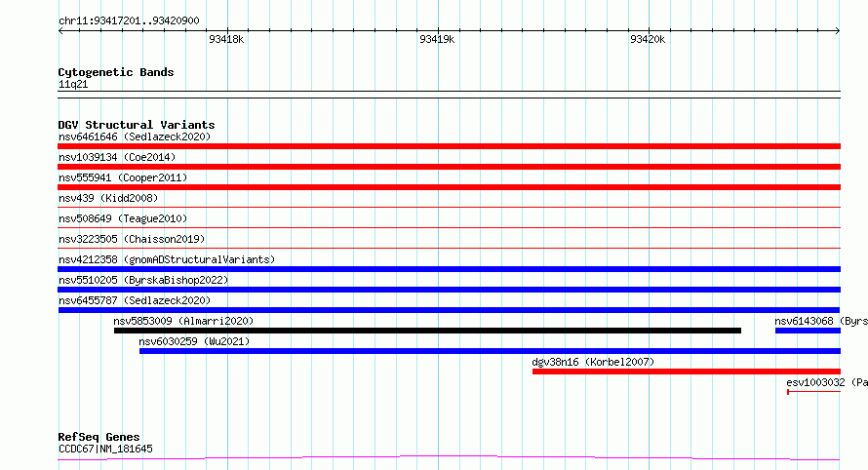868x470 pixels.
Task: Select the nsv508649 (Teague2010) variant label
Action: 123,218
